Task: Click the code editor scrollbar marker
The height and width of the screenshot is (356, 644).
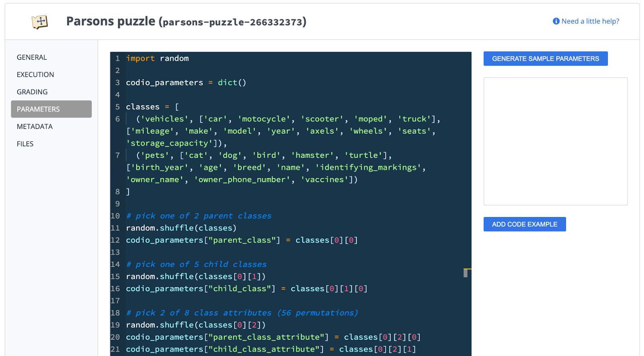Action: (466, 273)
